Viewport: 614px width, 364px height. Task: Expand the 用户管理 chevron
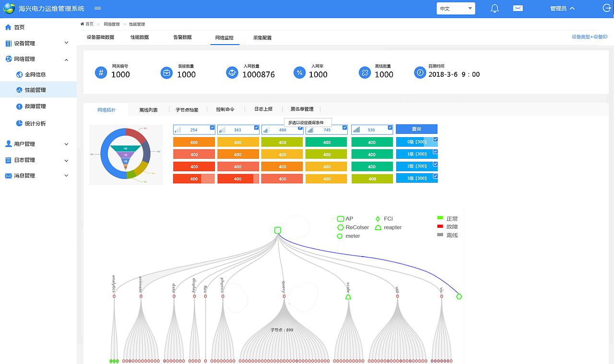pyautogui.click(x=66, y=144)
